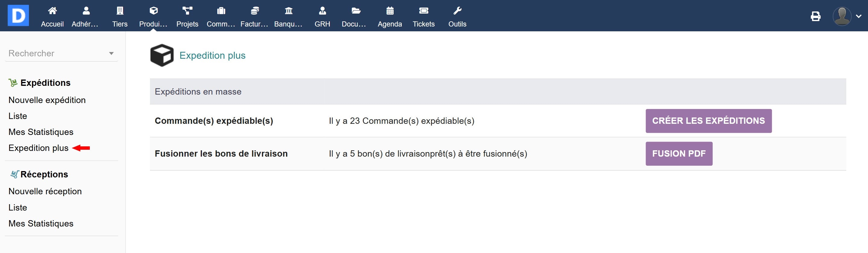Open the Rechercher search dropdown
The height and width of the screenshot is (253, 868).
(x=61, y=53)
